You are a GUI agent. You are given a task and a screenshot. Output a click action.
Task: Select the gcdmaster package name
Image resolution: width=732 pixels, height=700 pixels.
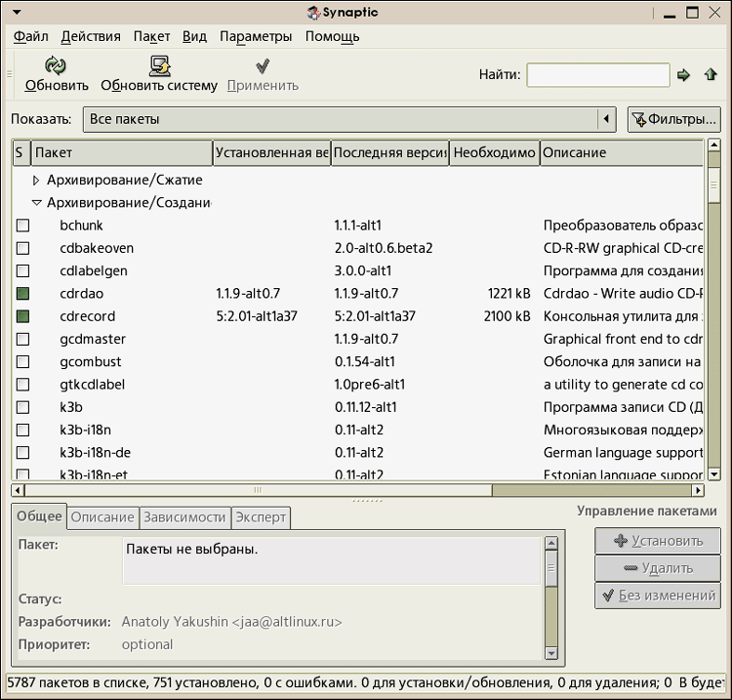[x=93, y=339]
